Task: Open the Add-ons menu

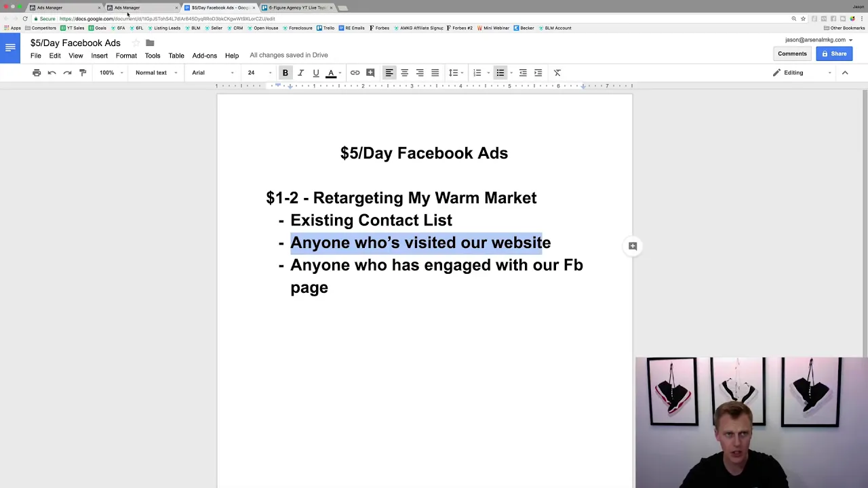Action: (x=204, y=56)
